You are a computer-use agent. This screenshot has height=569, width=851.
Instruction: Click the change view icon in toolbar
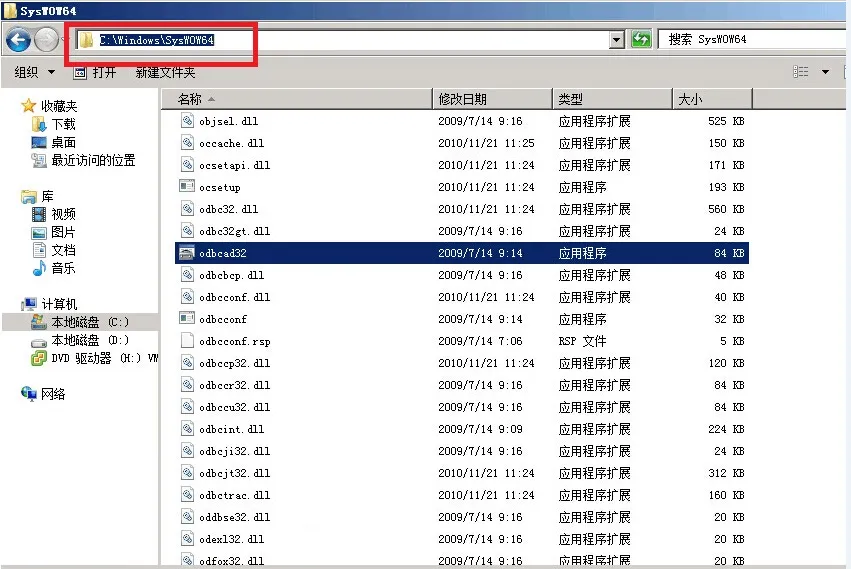tap(801, 72)
